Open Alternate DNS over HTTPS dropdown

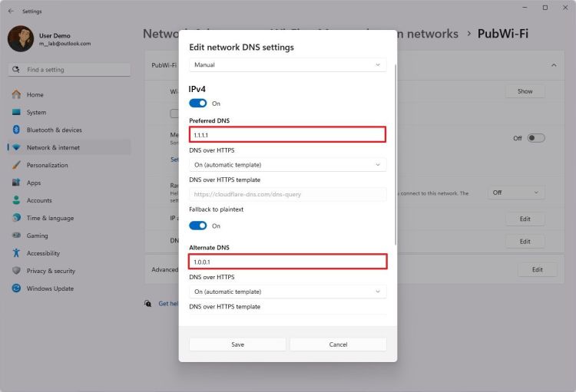coord(287,292)
